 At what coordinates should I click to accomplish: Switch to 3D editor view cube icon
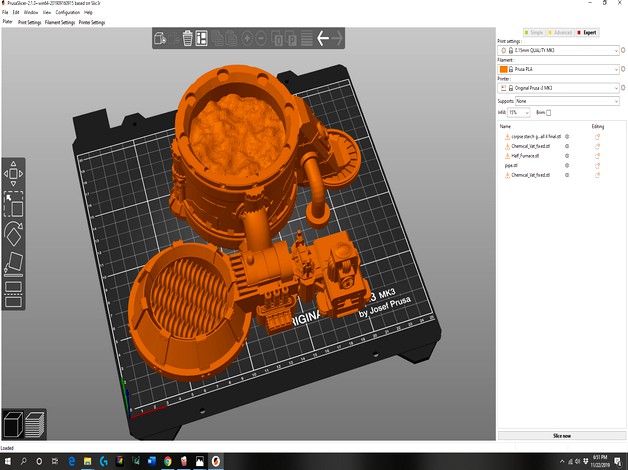click(x=13, y=424)
